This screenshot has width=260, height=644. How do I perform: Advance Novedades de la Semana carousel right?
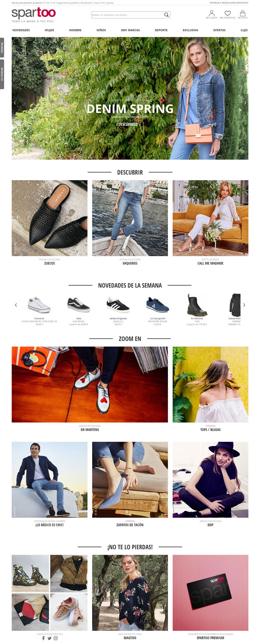(244, 305)
